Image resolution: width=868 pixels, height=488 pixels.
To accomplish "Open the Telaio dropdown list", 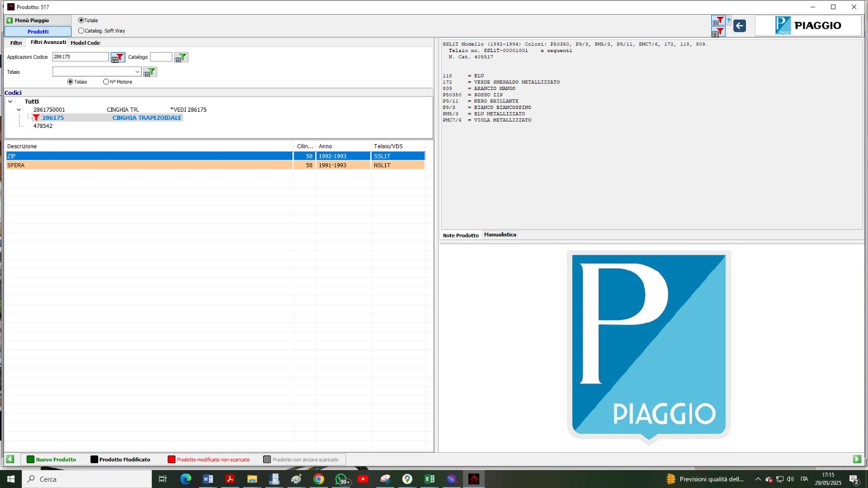I will [137, 72].
